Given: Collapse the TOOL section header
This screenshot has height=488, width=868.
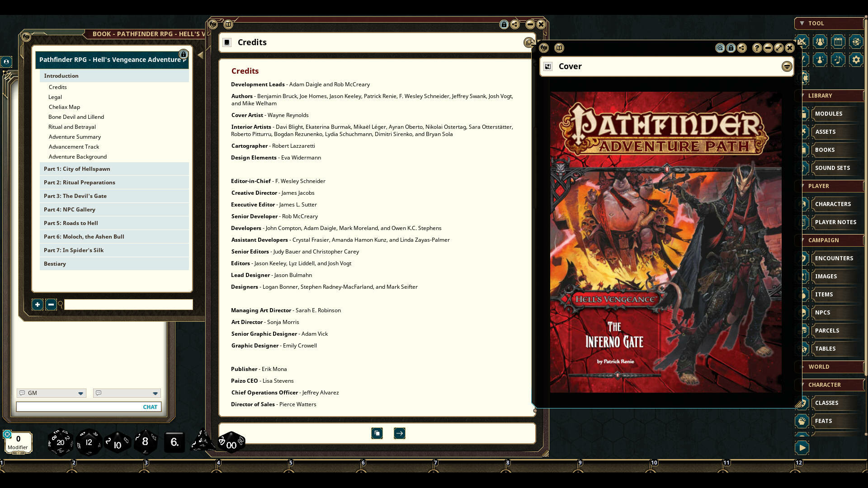Looking at the screenshot, I should click(x=802, y=23).
